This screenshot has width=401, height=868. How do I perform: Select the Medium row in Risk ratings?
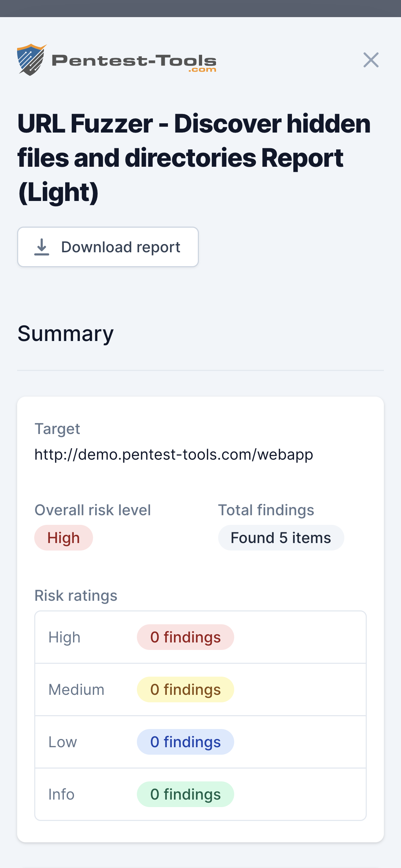(200, 689)
